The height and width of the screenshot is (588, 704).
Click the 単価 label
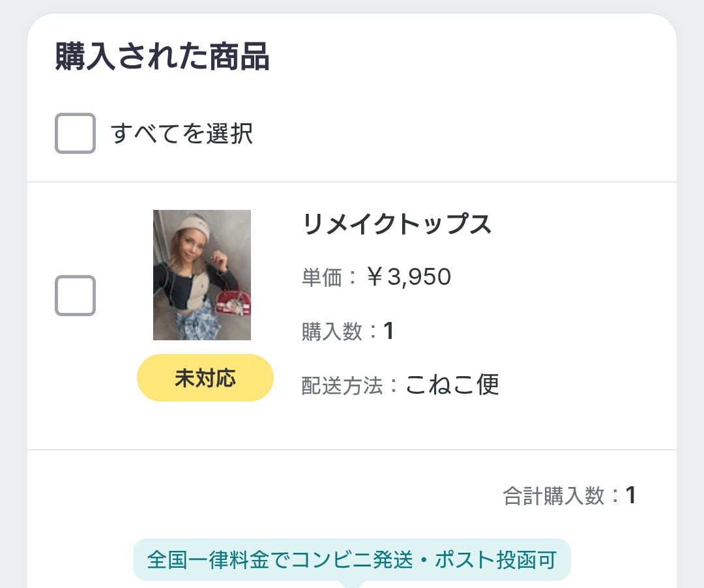321,278
